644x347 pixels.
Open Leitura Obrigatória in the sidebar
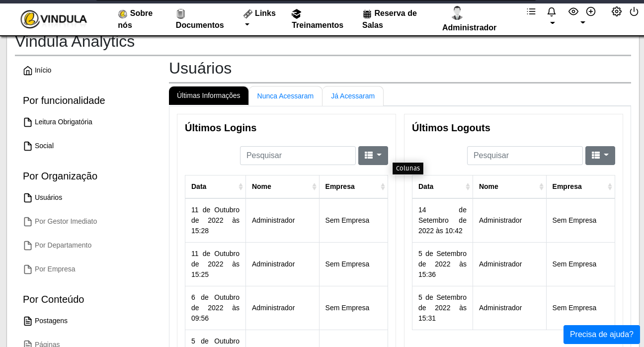tap(63, 122)
